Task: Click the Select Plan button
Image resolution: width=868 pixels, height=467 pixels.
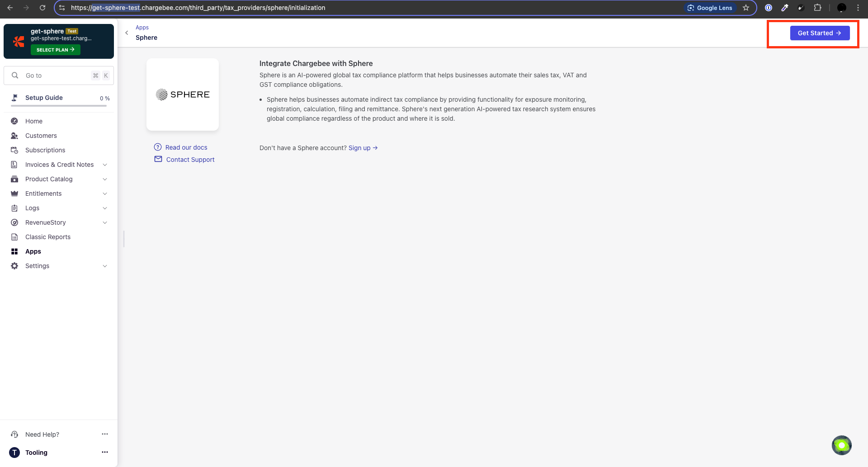Action: pos(55,50)
